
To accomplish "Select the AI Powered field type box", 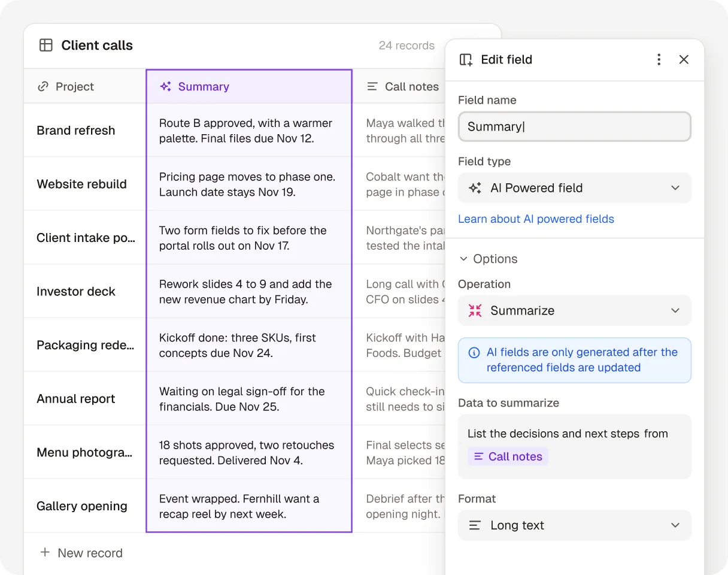I will point(575,188).
